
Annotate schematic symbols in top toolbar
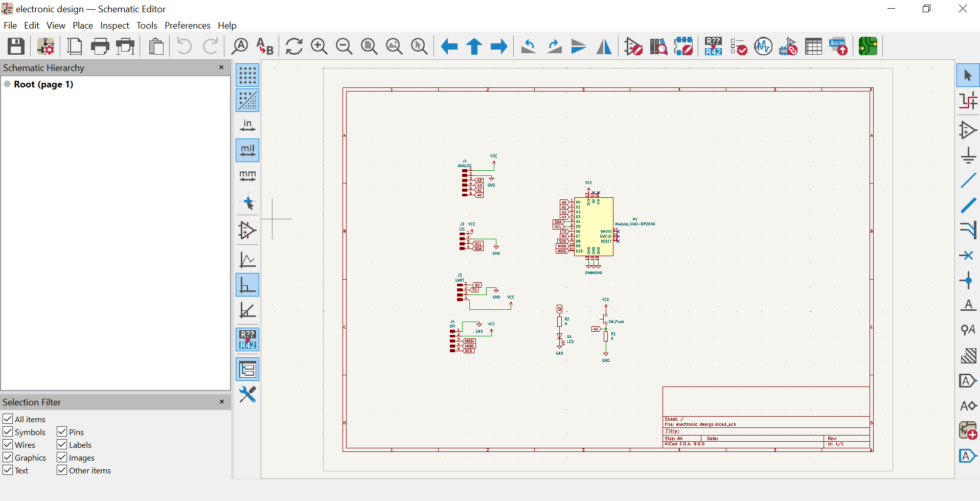tap(713, 47)
